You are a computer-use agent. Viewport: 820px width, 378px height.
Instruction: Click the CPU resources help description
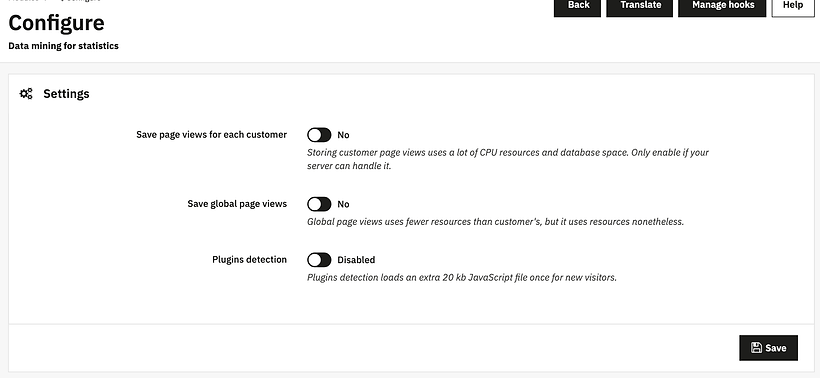(x=508, y=159)
